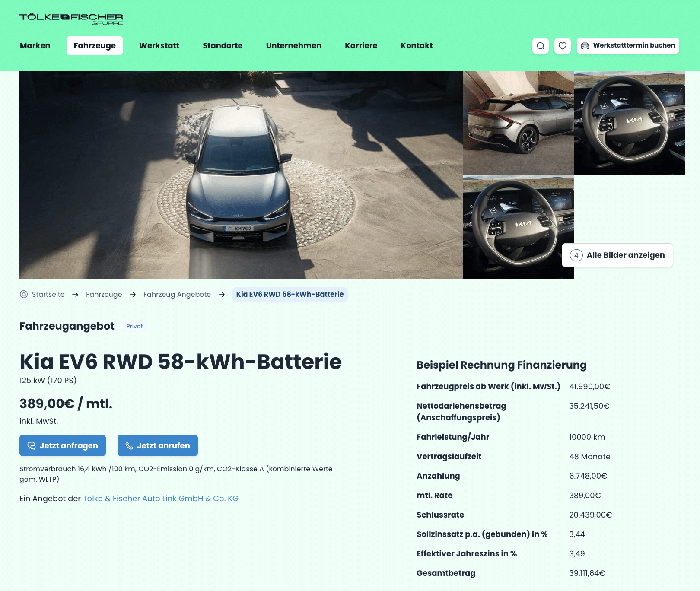
Task: Click the Fahrzeuge breadcrumb link
Action: click(104, 294)
